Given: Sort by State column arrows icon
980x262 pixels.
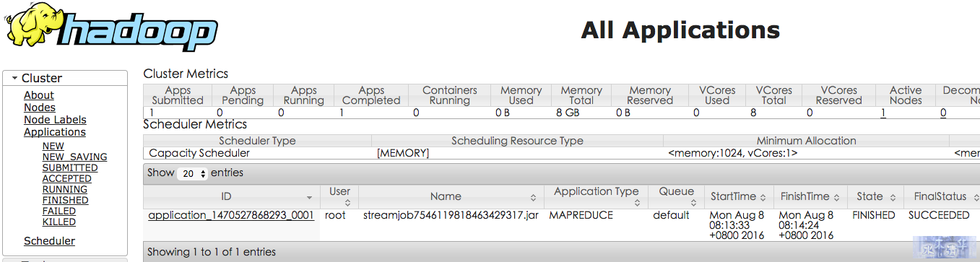Looking at the screenshot, I should pos(893,197).
